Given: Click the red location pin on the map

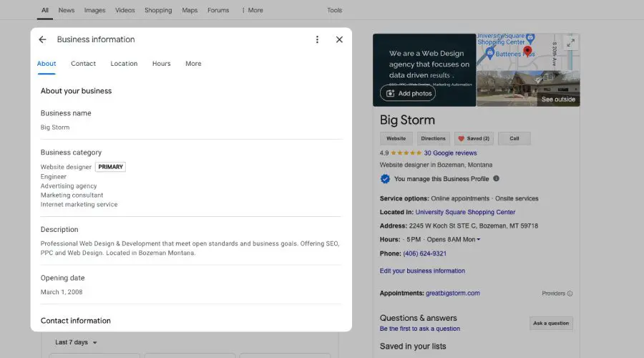Looking at the screenshot, I should (527, 52).
